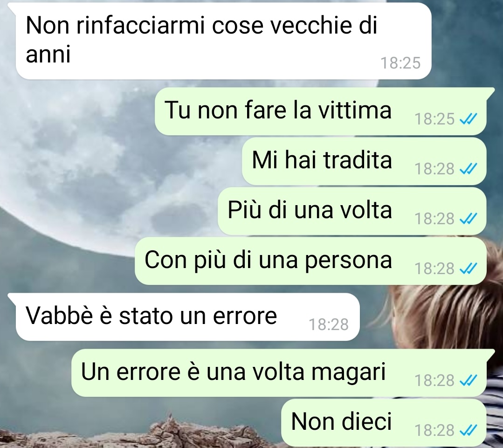Tap the double check on 'Un errore è una volta magari'
This screenshot has width=503, height=448.
tap(469, 380)
